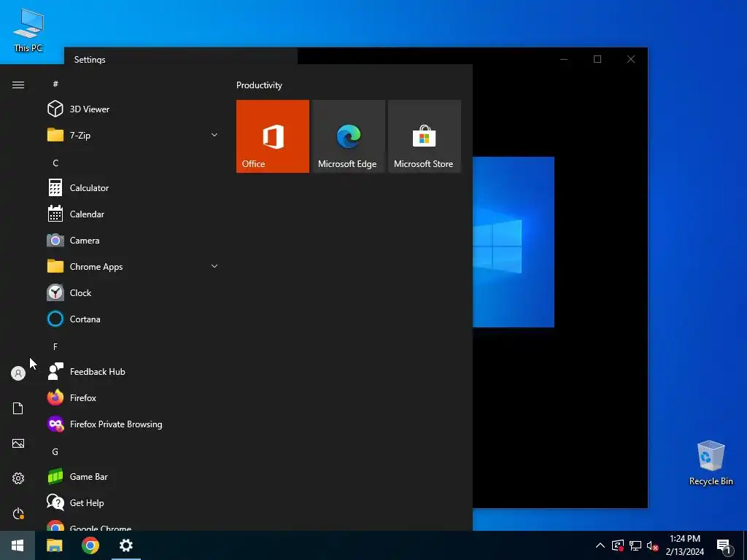Open Feedback Hub

[133, 371]
